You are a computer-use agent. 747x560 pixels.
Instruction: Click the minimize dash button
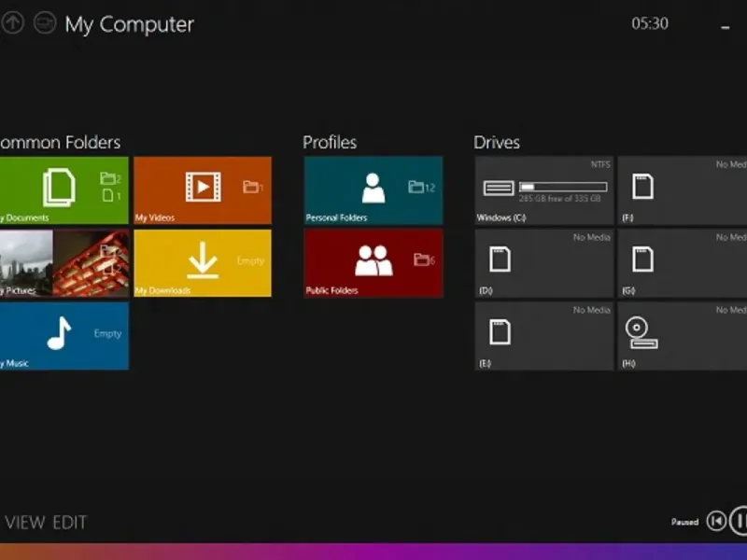pyautogui.click(x=726, y=28)
